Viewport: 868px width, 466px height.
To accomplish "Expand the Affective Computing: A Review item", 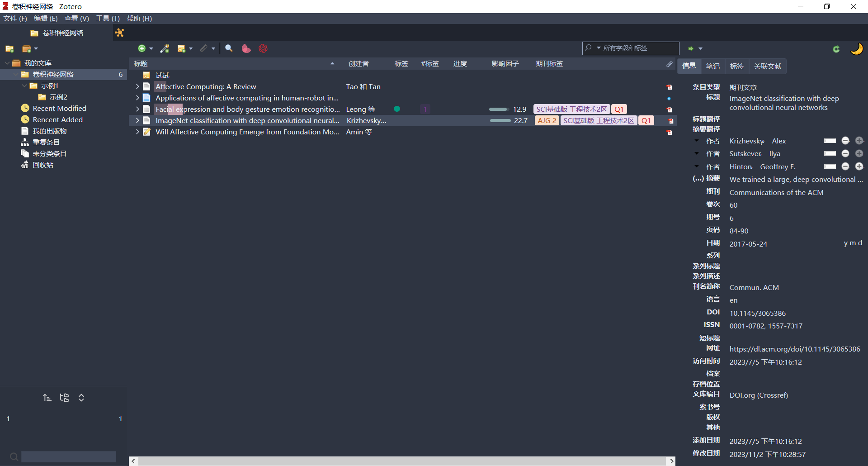I will pos(137,86).
